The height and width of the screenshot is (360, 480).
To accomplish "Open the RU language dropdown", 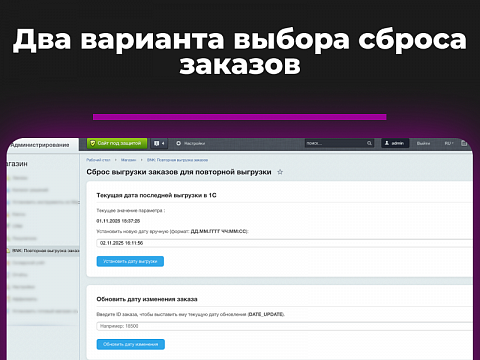I will (x=449, y=143).
